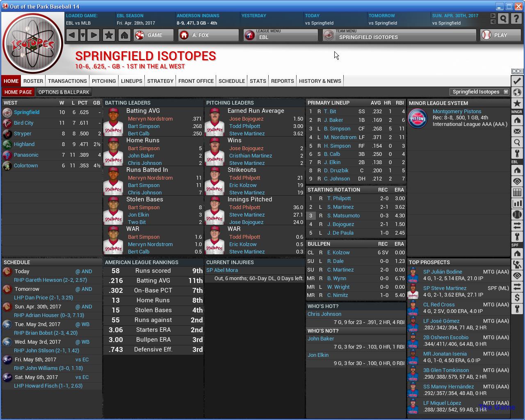The height and width of the screenshot is (420, 525).
Task: Open the EBL transactions arrows icon
Action: coord(517,226)
